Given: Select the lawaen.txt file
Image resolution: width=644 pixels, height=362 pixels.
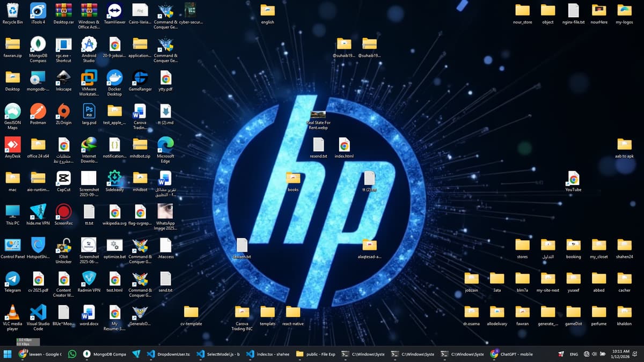Looking at the screenshot, I should pos(242,246).
